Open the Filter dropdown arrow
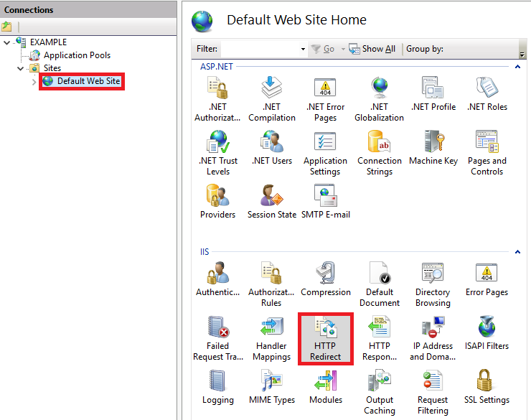Viewport: 531px width, 420px height. click(303, 49)
